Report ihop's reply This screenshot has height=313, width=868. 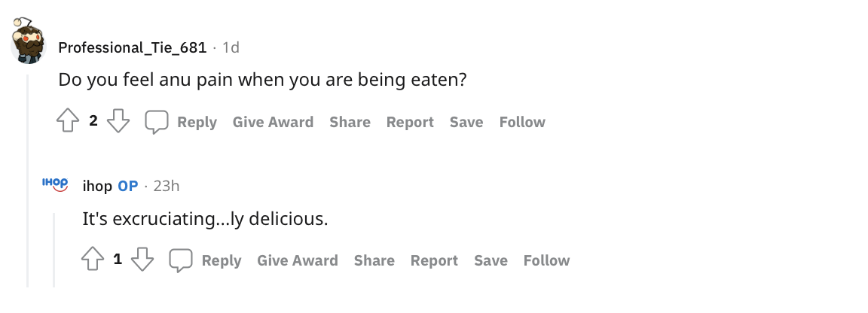pyautogui.click(x=434, y=260)
